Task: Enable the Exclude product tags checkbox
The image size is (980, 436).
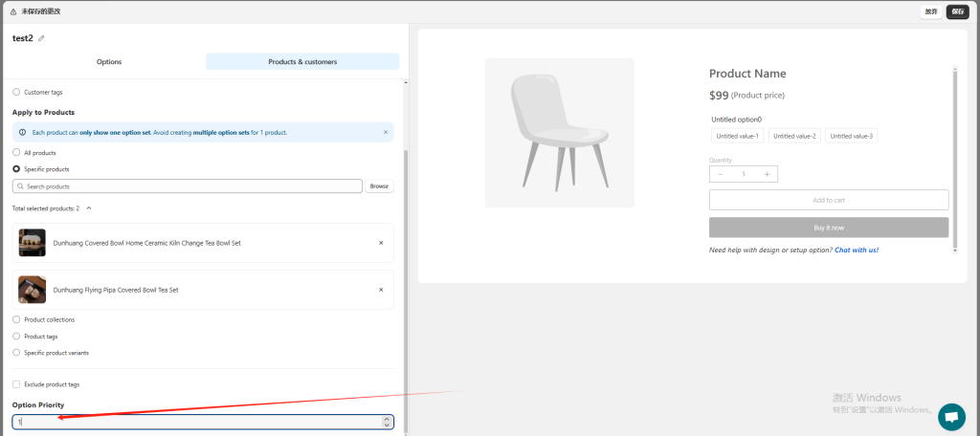Action: point(16,384)
